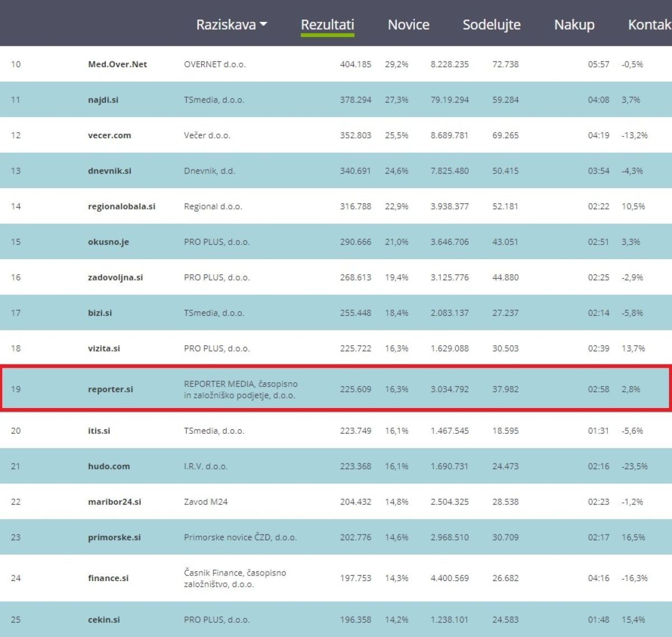The width and height of the screenshot is (672, 637).
Task: Open the najdi.si site link
Action: click(103, 100)
